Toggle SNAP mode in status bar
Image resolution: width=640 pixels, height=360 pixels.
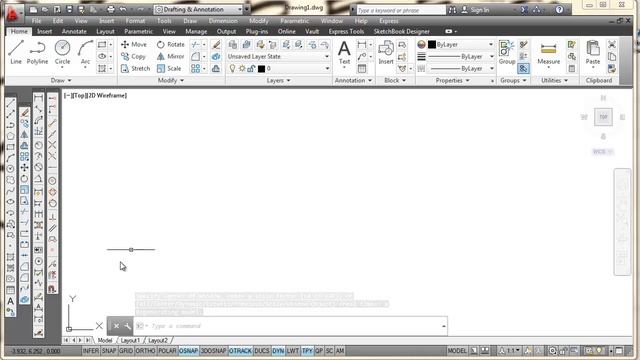[x=109, y=351]
